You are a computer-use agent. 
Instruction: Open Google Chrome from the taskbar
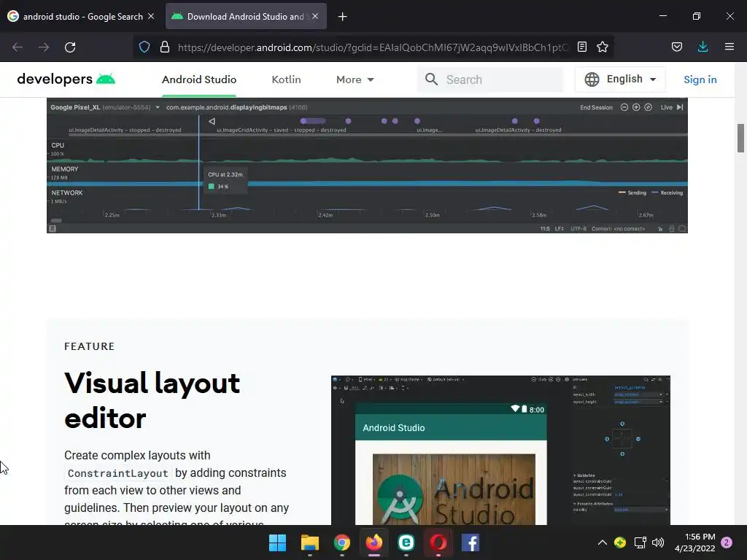pos(341,542)
